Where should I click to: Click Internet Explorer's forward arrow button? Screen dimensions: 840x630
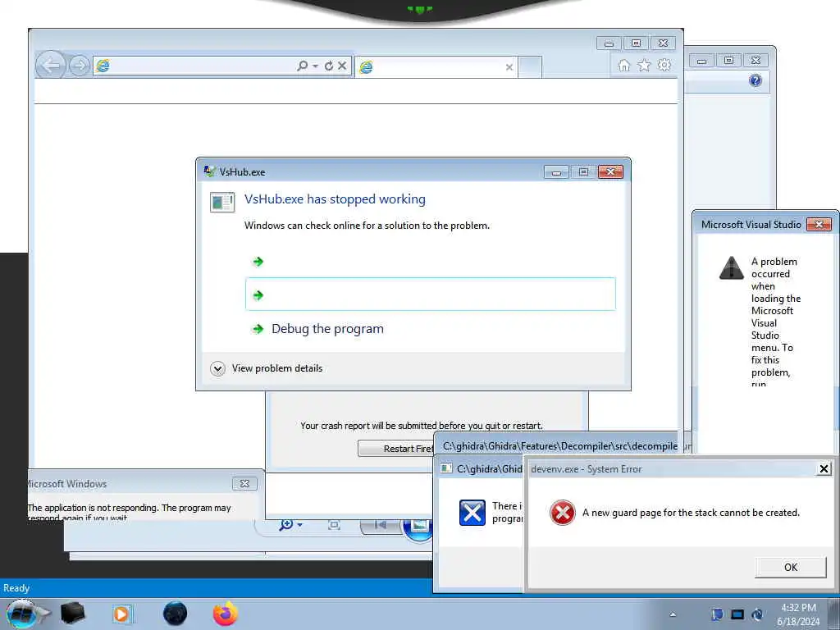(x=80, y=66)
